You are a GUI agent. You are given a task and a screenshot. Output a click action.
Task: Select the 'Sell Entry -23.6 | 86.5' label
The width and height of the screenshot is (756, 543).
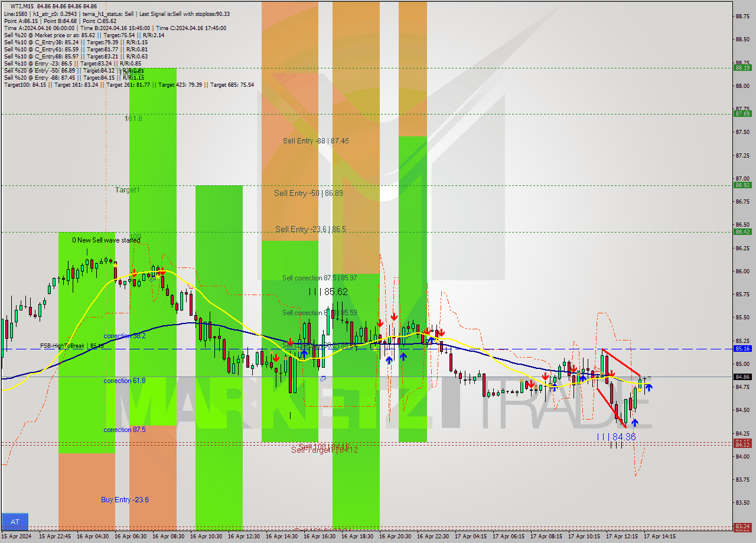(x=311, y=229)
